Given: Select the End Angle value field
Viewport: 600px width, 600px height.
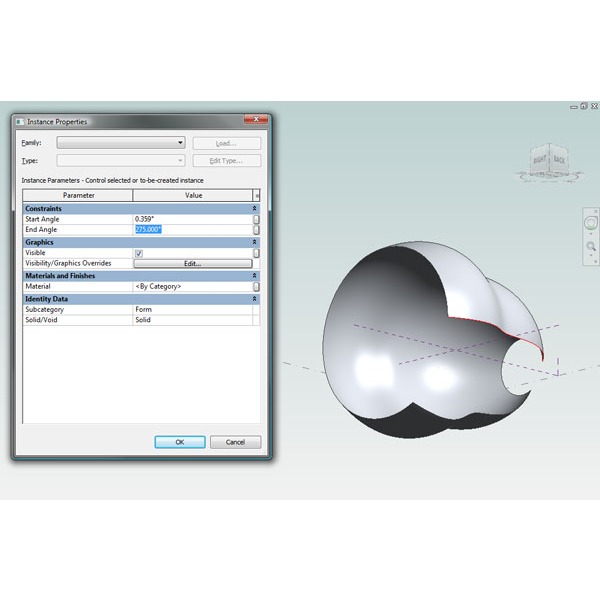Looking at the screenshot, I should 192,230.
